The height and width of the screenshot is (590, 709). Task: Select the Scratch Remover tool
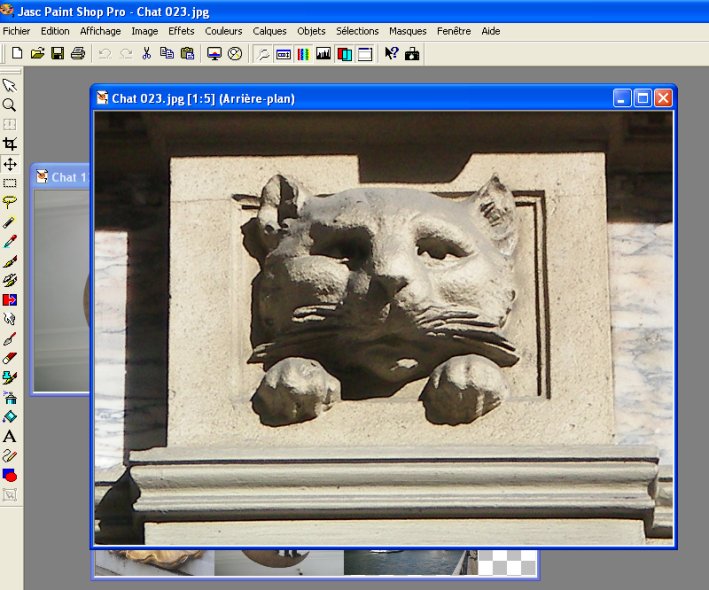(x=9, y=339)
